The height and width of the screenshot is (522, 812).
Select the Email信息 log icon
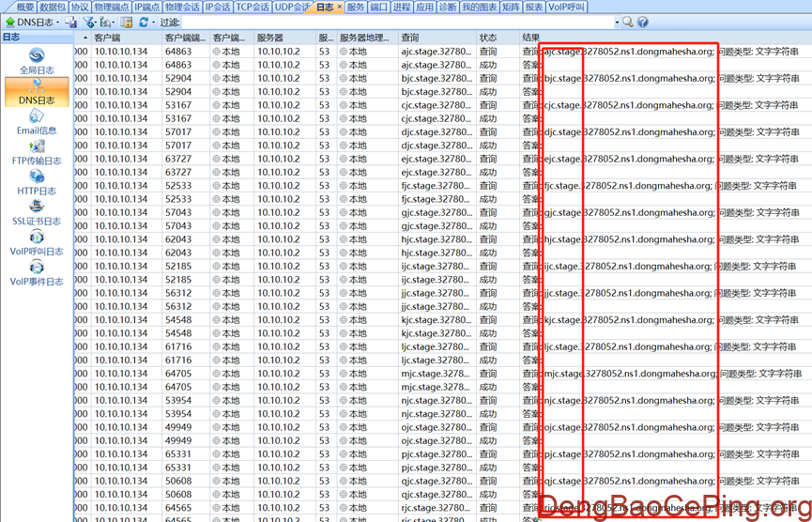point(38,122)
